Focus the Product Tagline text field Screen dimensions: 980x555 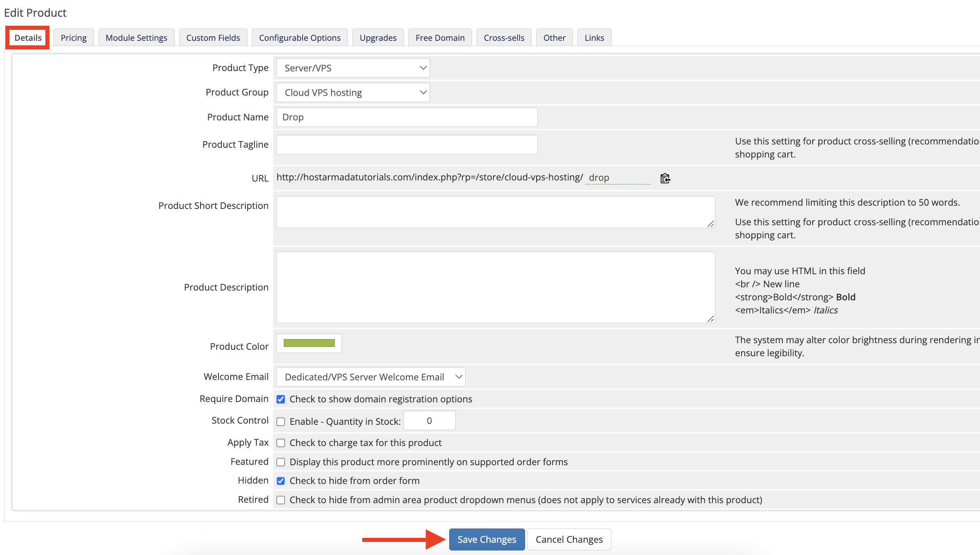coord(407,144)
